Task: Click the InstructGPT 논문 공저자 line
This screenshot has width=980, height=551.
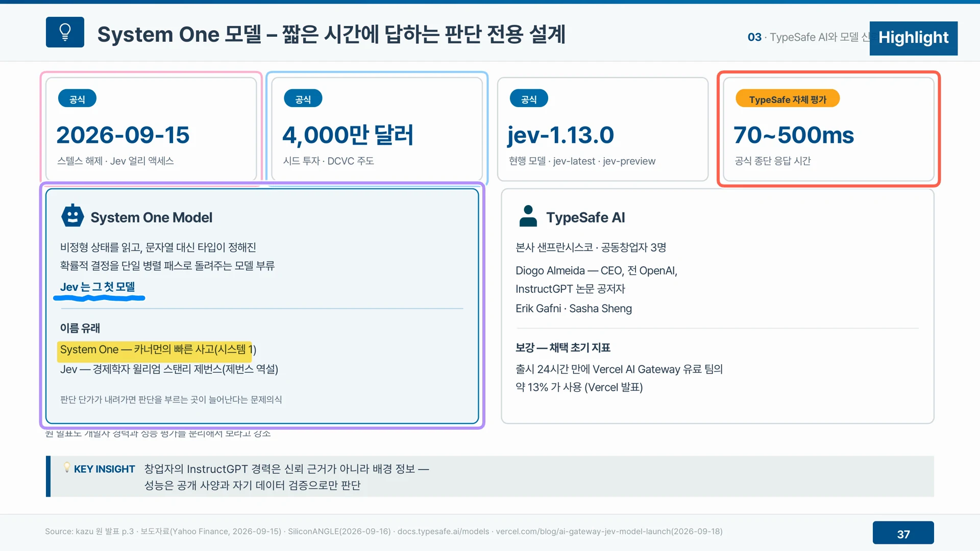Action: point(570,289)
